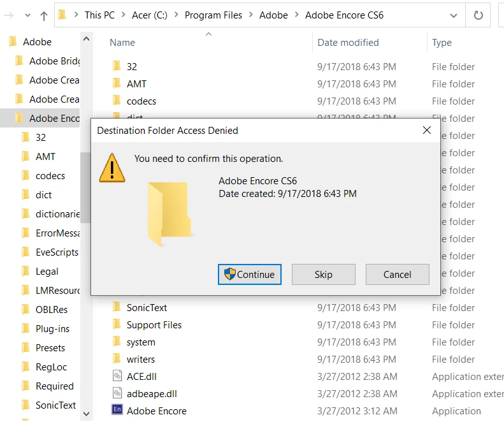Screen dimensions: 504x422
Task: Open dict subfolder in navigation tree
Action: tap(43, 194)
